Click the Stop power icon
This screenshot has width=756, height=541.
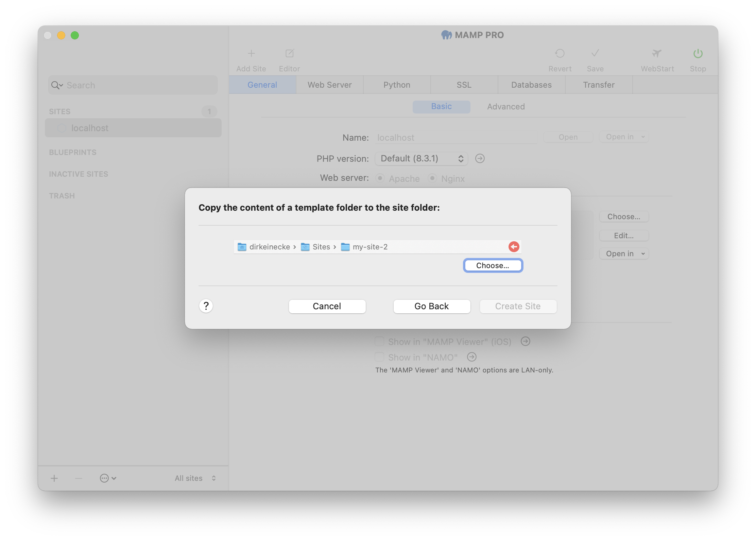point(698,53)
